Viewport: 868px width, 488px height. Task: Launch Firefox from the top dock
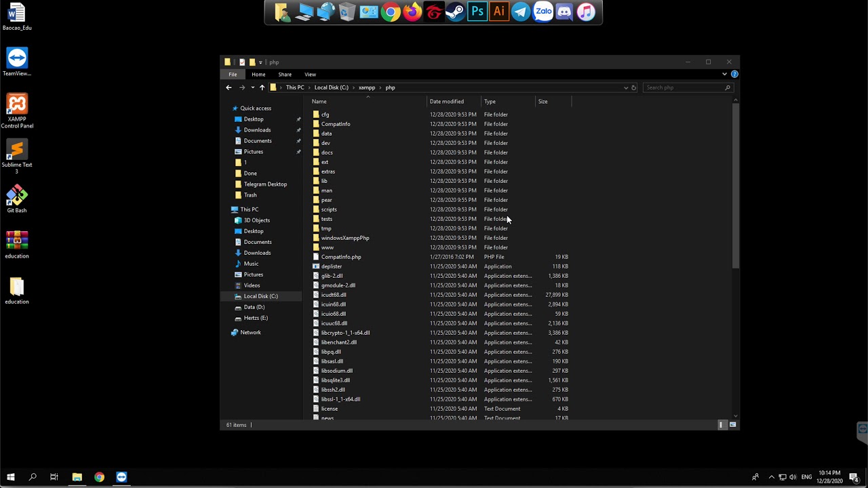click(412, 12)
